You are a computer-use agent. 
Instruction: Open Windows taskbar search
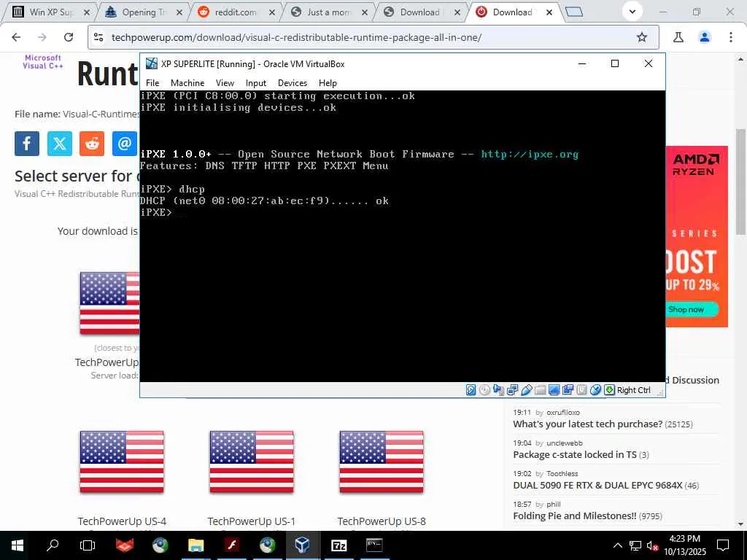53,545
